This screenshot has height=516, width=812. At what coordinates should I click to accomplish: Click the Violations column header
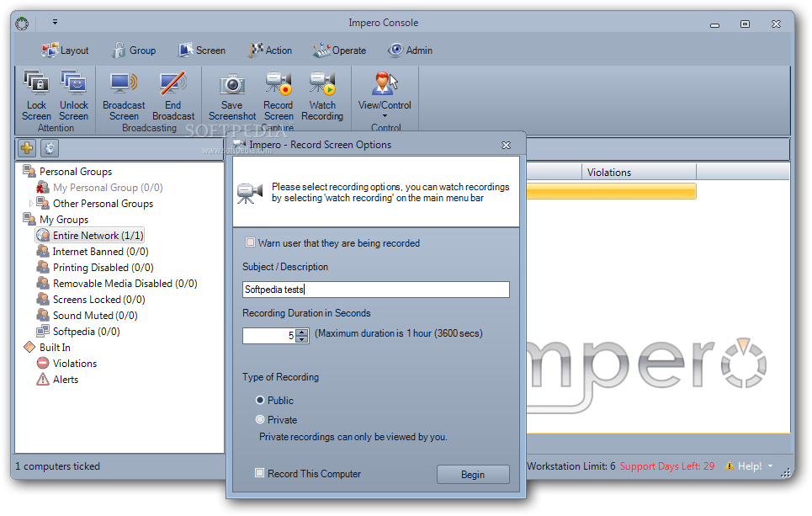pos(639,172)
